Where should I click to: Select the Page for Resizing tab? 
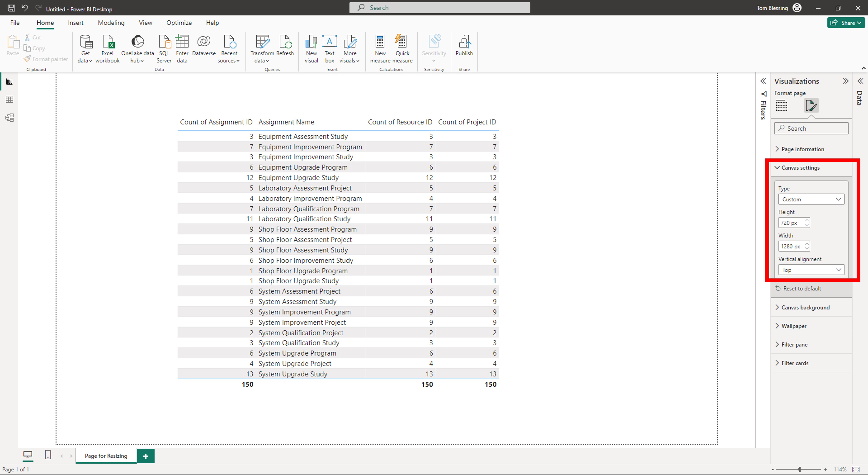pyautogui.click(x=106, y=456)
